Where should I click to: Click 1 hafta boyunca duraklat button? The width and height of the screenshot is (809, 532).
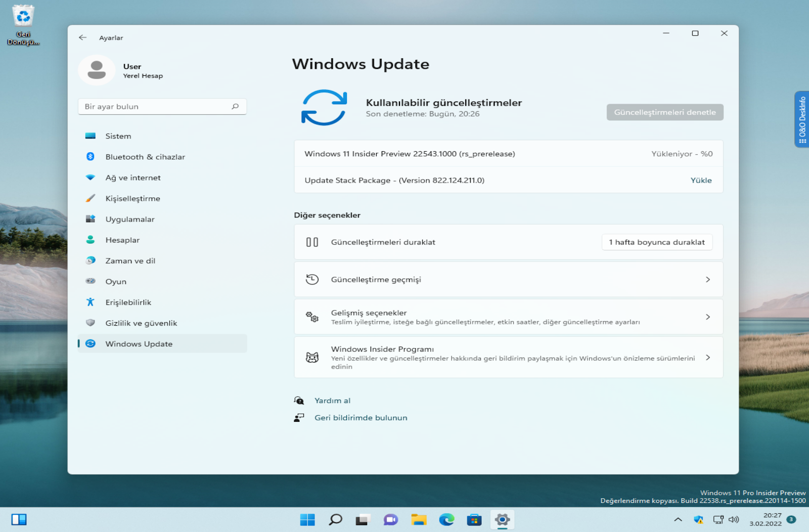[657, 242]
